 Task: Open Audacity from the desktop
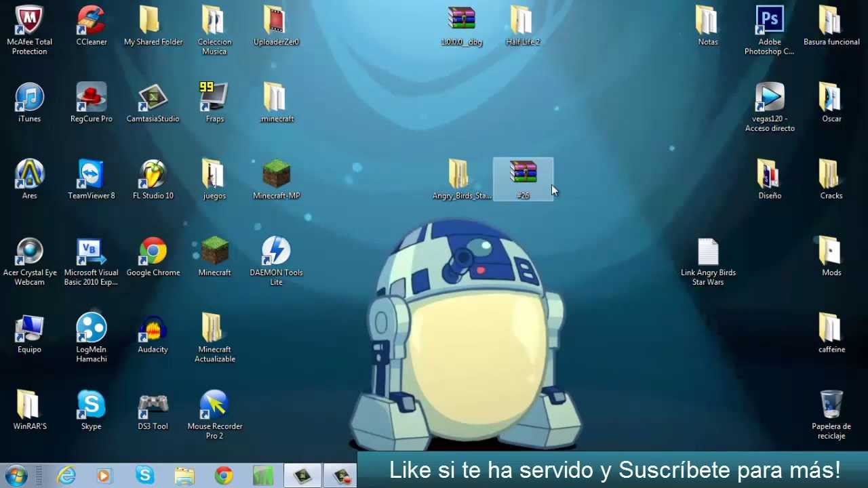(153, 333)
